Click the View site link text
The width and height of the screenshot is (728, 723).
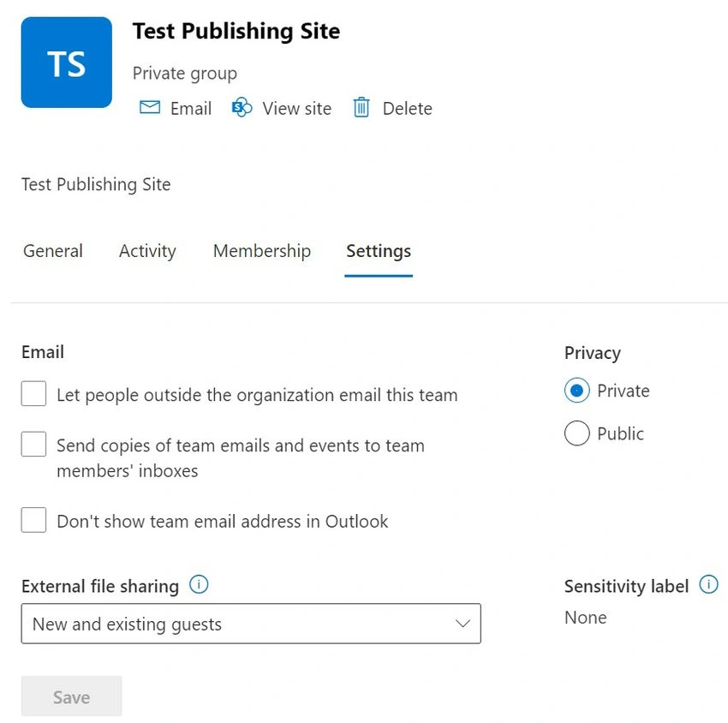297,109
